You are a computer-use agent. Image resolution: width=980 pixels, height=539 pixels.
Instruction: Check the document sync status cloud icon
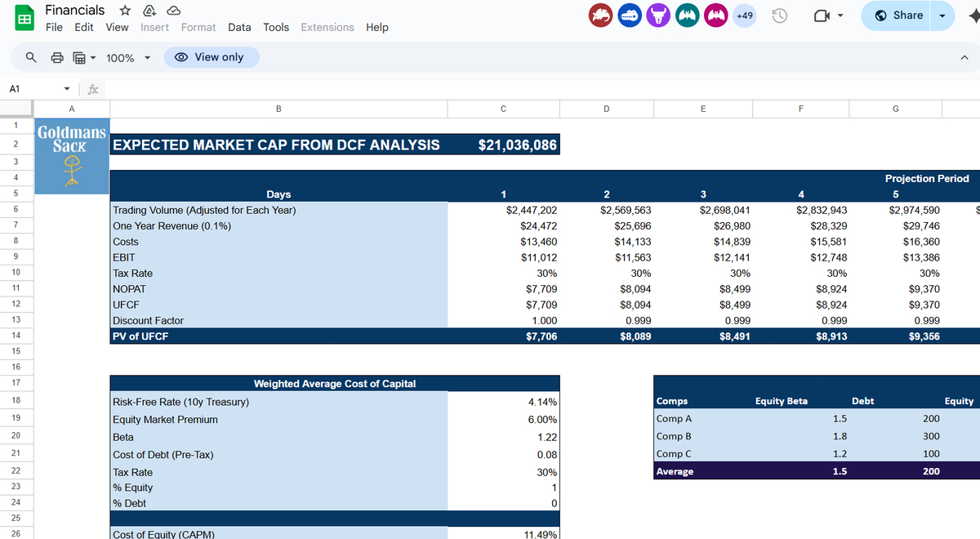(172, 10)
